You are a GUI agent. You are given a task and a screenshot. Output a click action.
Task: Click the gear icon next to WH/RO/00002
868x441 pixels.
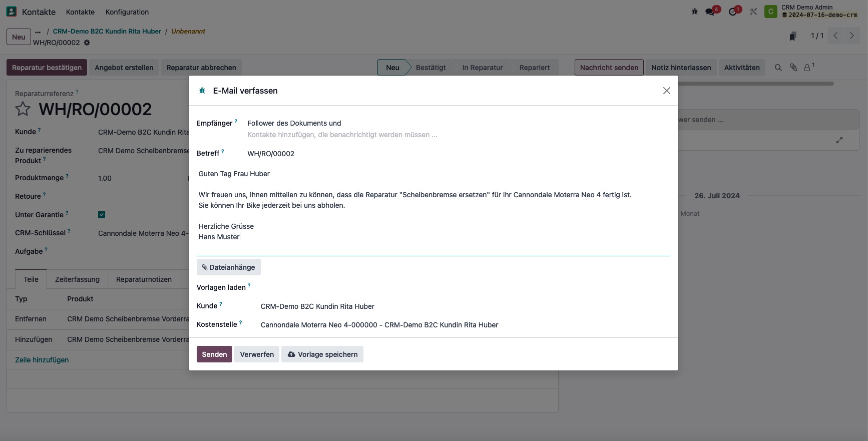(87, 43)
